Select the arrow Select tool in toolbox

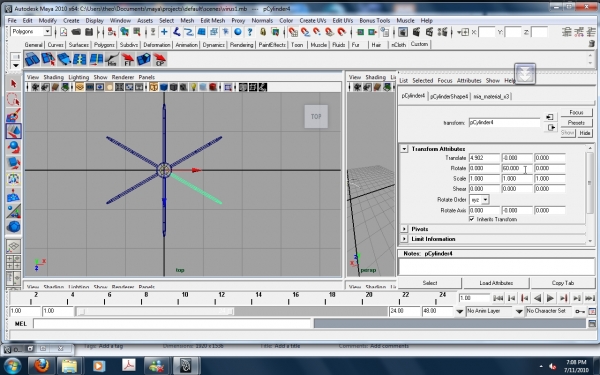pos(14,83)
